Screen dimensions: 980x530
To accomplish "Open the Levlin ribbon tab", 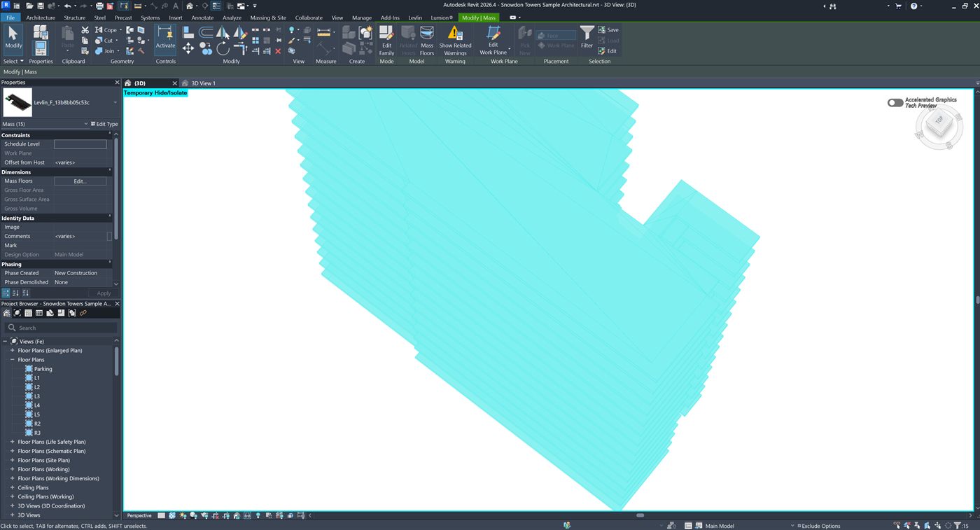I will [x=415, y=18].
